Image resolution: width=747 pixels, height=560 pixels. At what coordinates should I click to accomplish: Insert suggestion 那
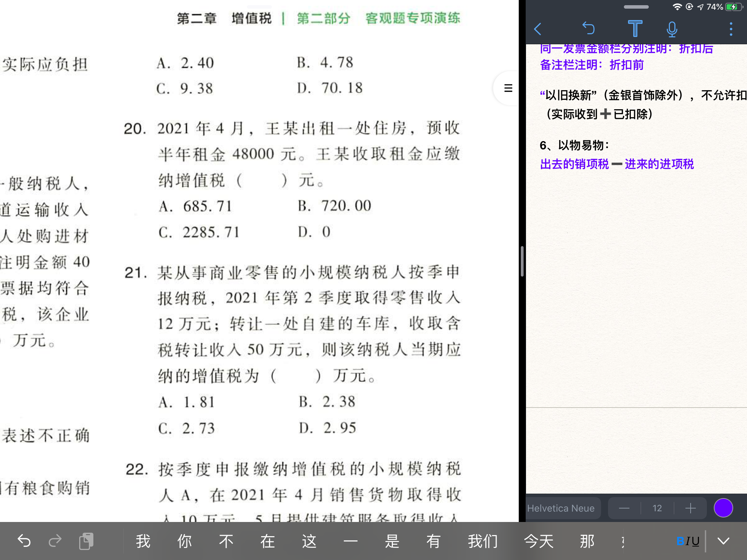[x=587, y=541]
